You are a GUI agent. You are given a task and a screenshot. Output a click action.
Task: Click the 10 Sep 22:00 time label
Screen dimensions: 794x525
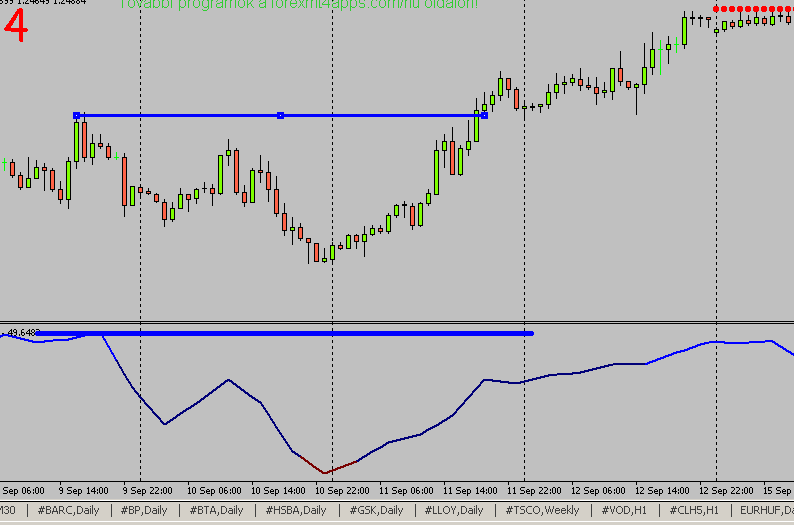(x=342, y=491)
